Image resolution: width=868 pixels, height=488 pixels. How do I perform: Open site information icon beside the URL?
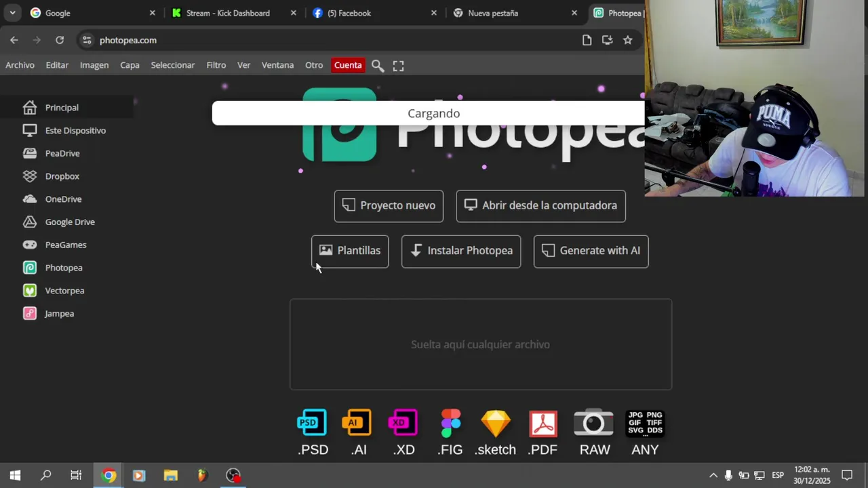click(87, 40)
